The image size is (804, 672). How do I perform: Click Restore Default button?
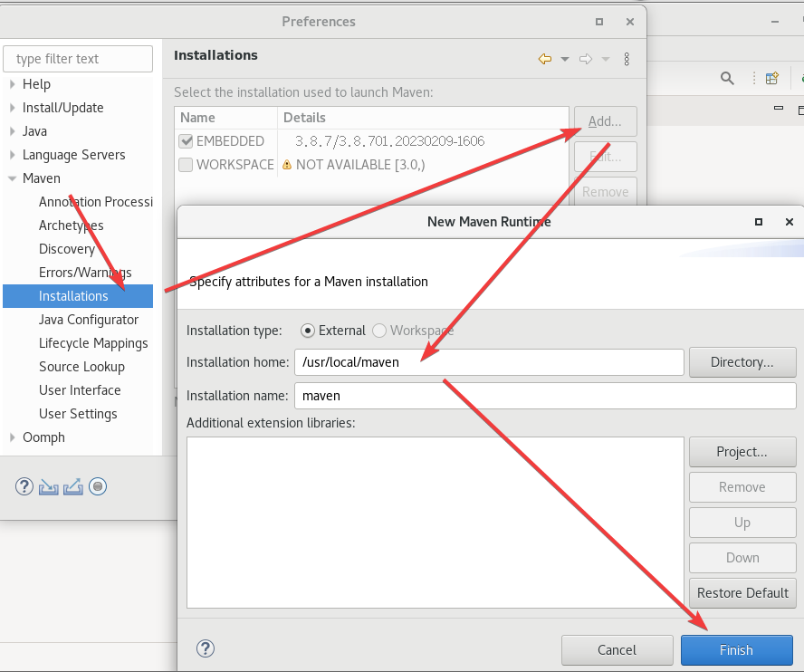pos(742,593)
